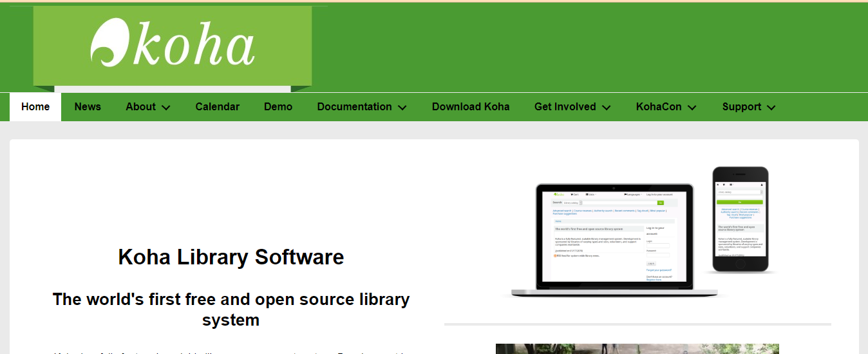This screenshot has width=868, height=354.
Task: Click the mobile phone Koha screenshot
Action: pyautogui.click(x=741, y=220)
